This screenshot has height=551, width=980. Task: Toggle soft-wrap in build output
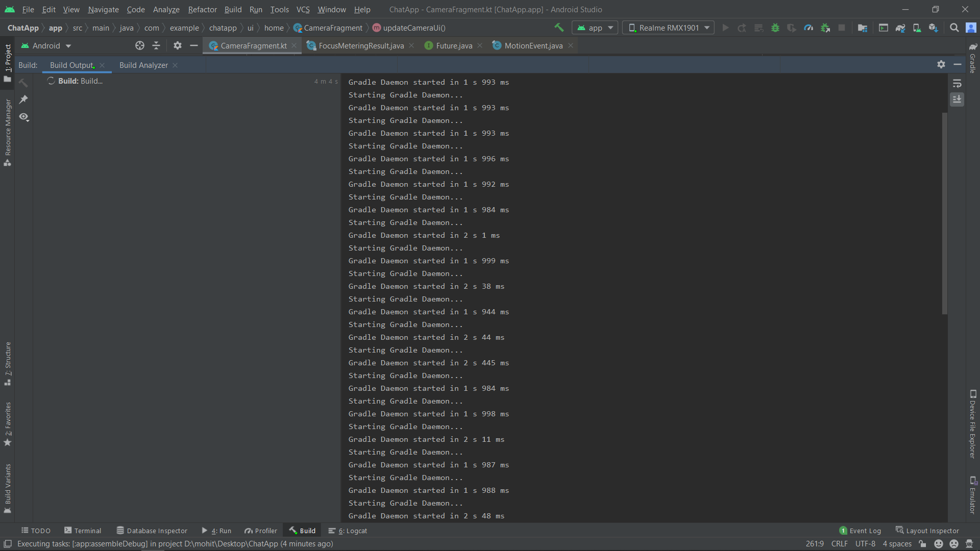click(x=957, y=83)
